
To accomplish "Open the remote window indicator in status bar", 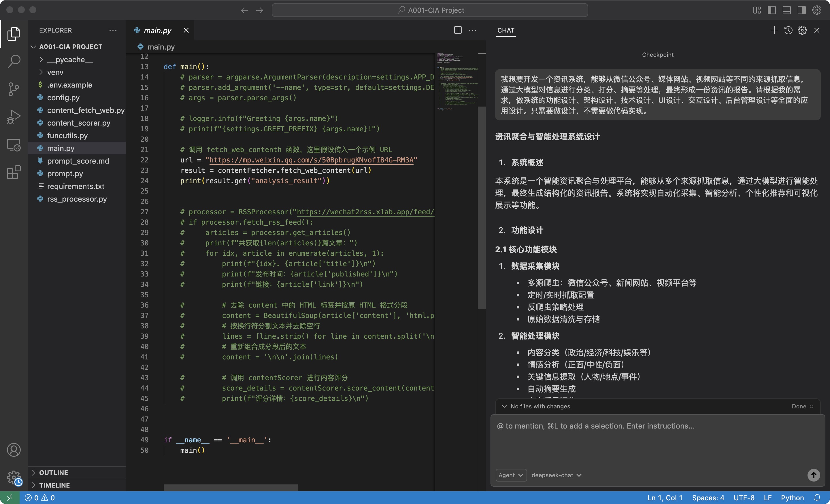I will click(x=10, y=498).
